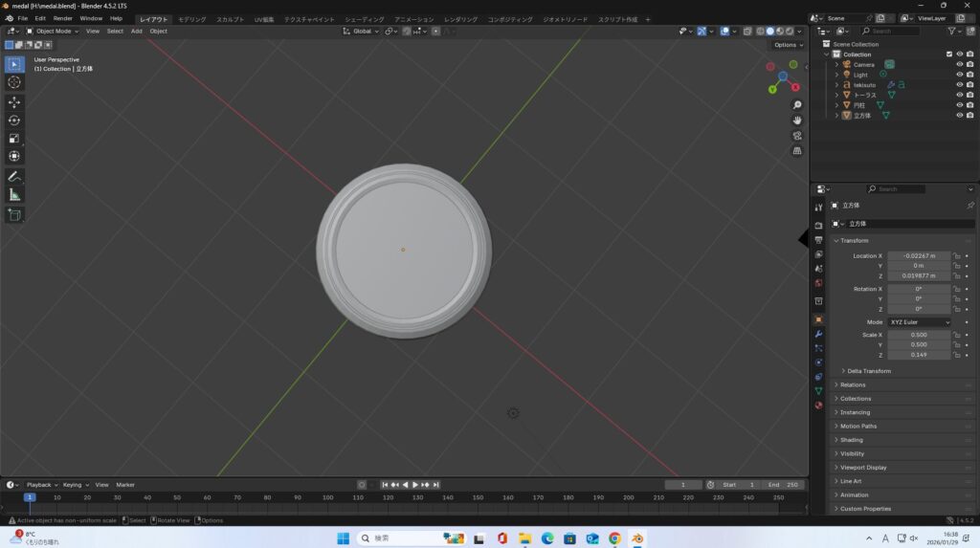Open the Object Mode dropdown
Viewport: 980px width, 548px height.
coord(53,31)
